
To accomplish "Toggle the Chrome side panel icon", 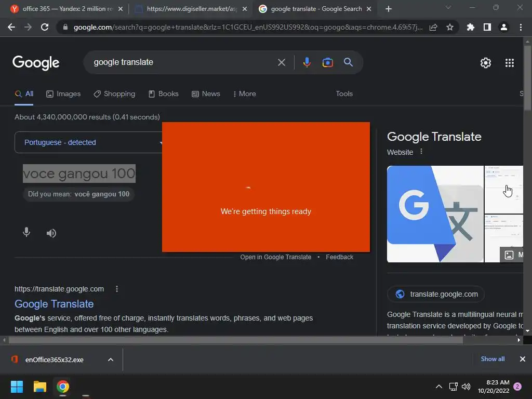I will point(487,27).
